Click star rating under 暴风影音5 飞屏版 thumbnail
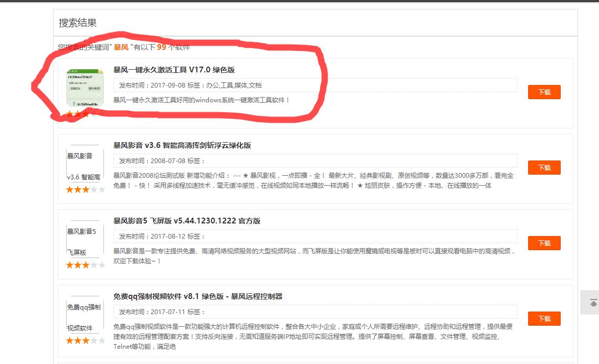This screenshot has height=364, width=599. [x=85, y=265]
